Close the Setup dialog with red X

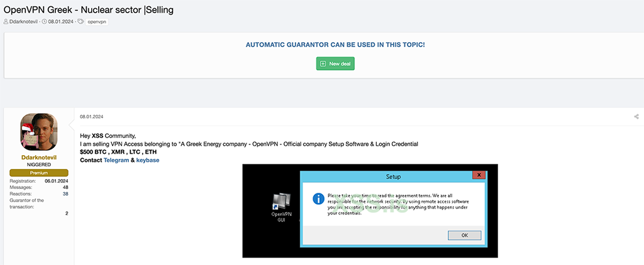click(x=479, y=175)
